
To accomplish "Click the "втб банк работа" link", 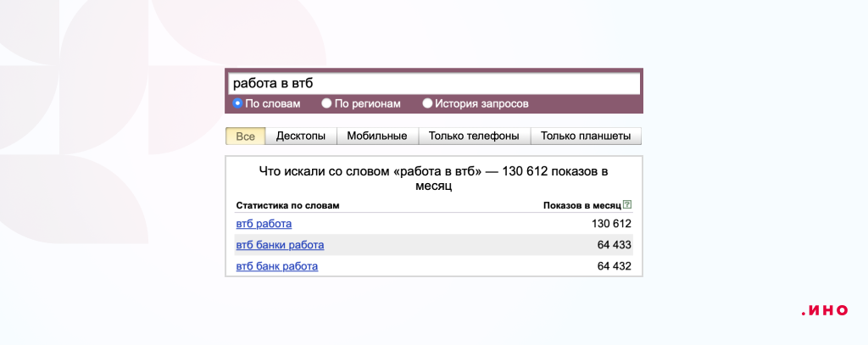I will pyautogui.click(x=277, y=266).
